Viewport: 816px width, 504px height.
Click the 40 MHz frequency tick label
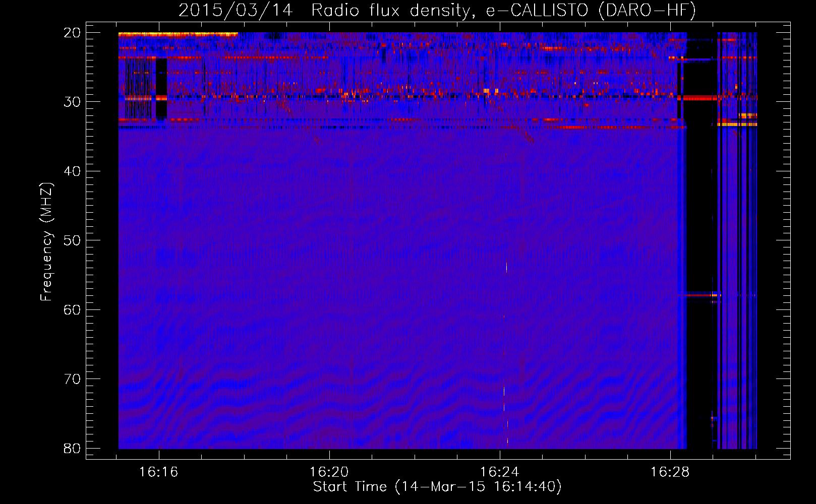coord(72,171)
